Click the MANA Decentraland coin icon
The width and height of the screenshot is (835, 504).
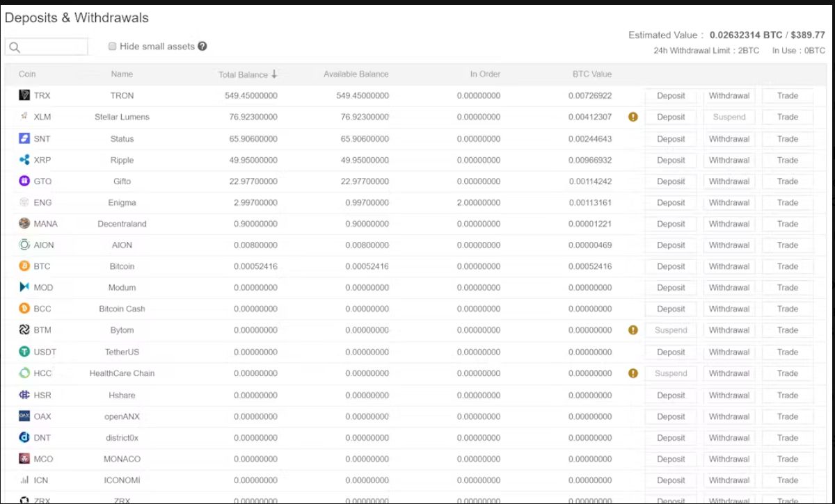point(24,224)
